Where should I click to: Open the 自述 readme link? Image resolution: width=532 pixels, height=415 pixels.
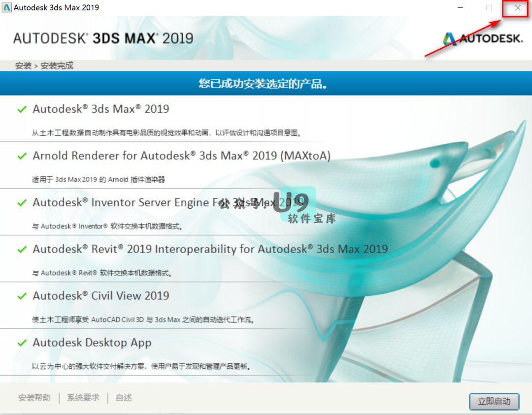point(124,398)
